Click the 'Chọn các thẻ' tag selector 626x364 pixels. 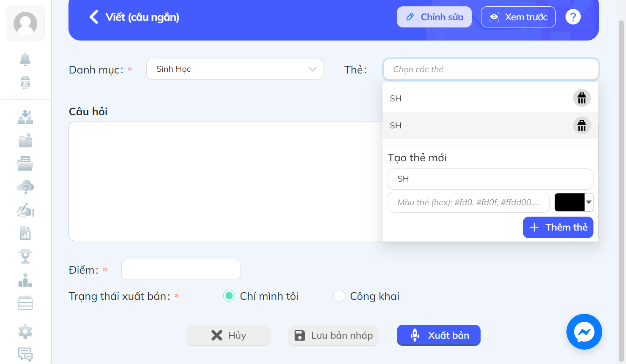tap(491, 69)
